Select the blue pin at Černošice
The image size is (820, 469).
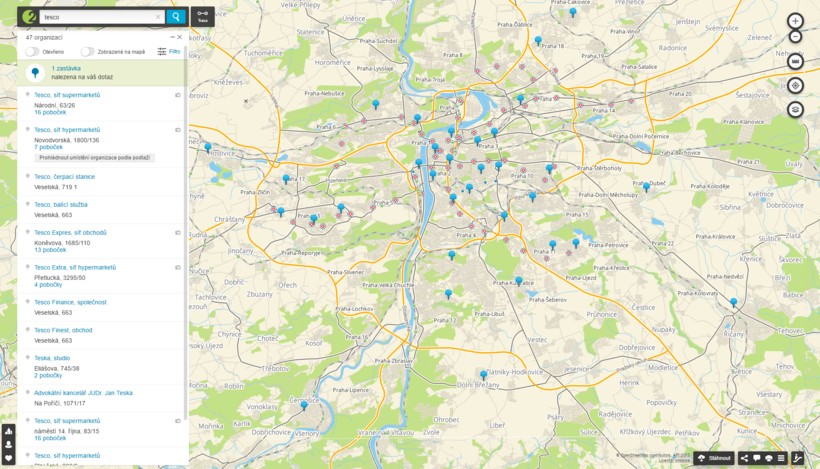point(304,405)
